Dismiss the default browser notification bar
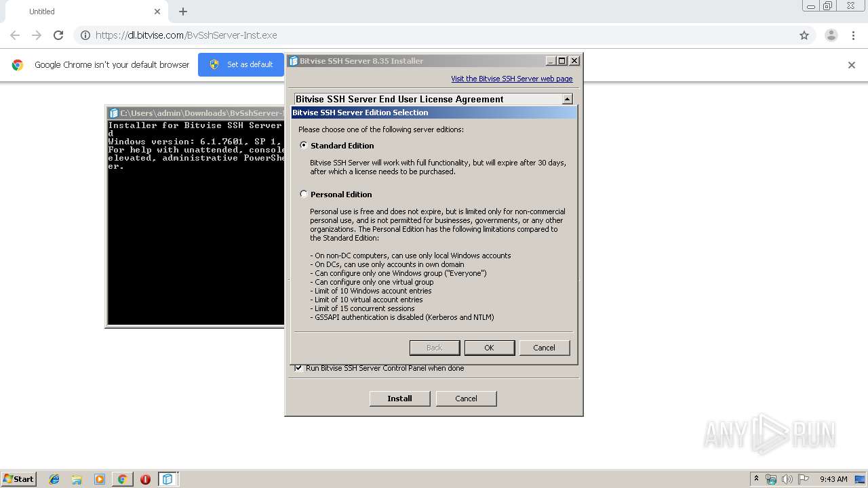 coord(852,65)
